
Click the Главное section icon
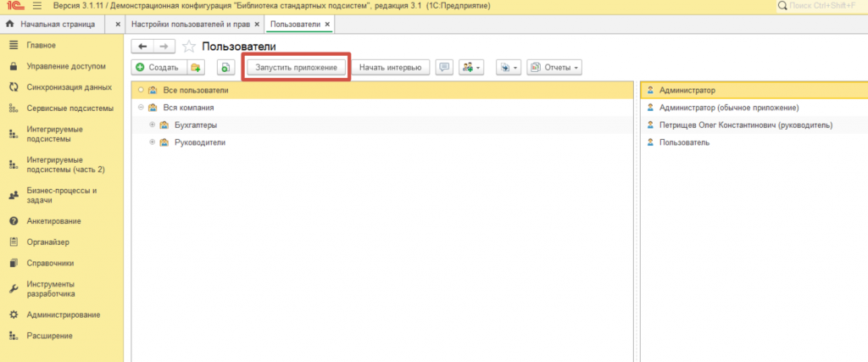(14, 45)
